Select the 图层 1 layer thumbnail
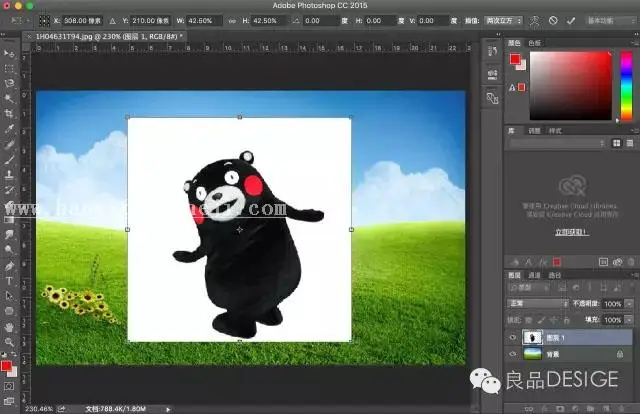The height and width of the screenshot is (414, 640). [532, 337]
